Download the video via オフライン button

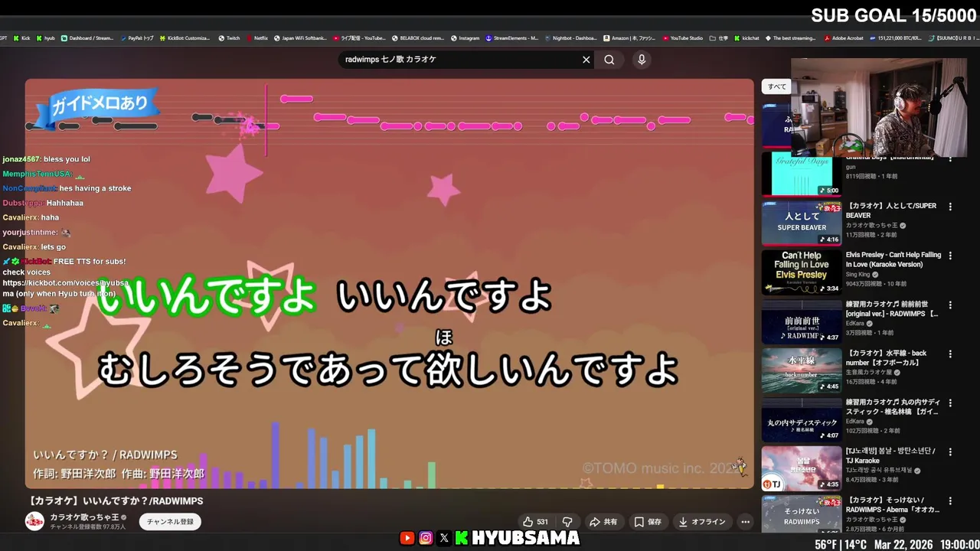click(702, 522)
